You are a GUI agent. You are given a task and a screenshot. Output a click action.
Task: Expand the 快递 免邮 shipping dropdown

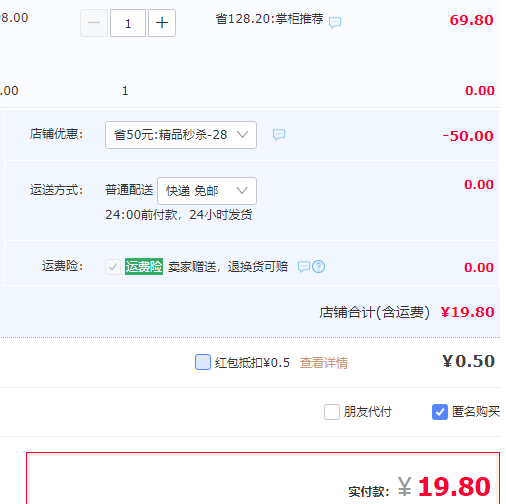207,191
